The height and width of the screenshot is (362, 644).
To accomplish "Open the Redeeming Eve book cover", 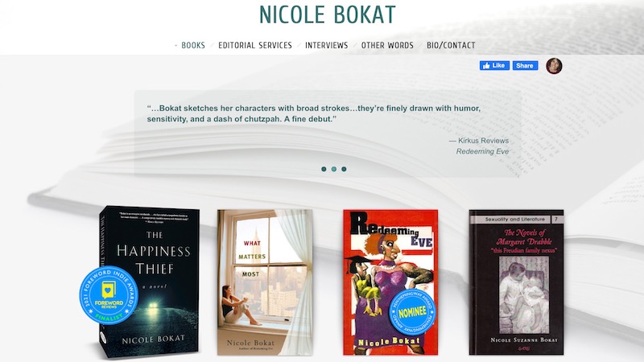I will click(390, 282).
